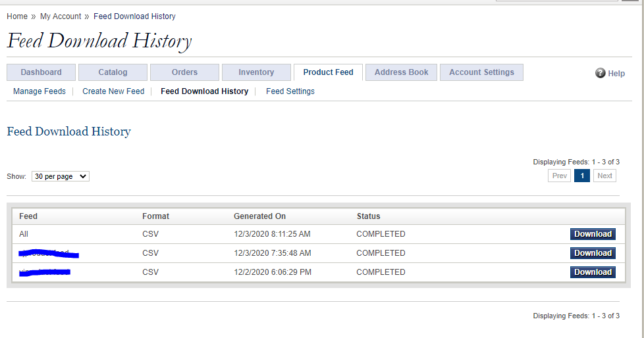Go to the Orders tab

(x=184, y=72)
